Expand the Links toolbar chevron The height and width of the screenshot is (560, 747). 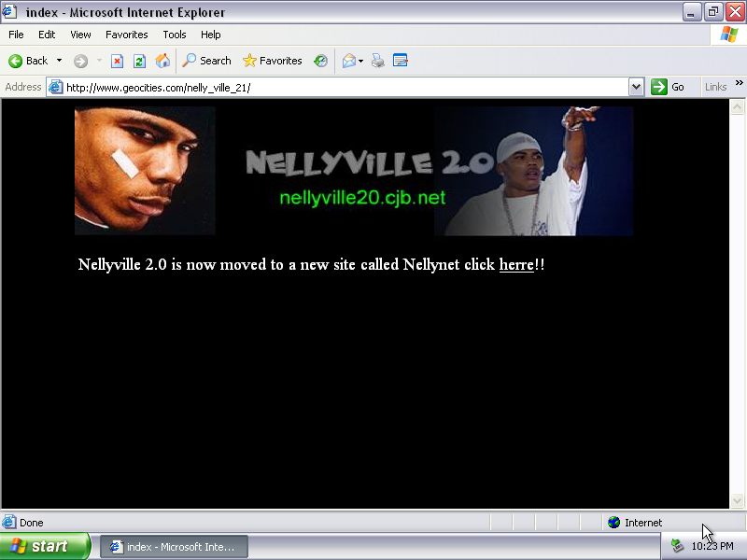pos(739,83)
